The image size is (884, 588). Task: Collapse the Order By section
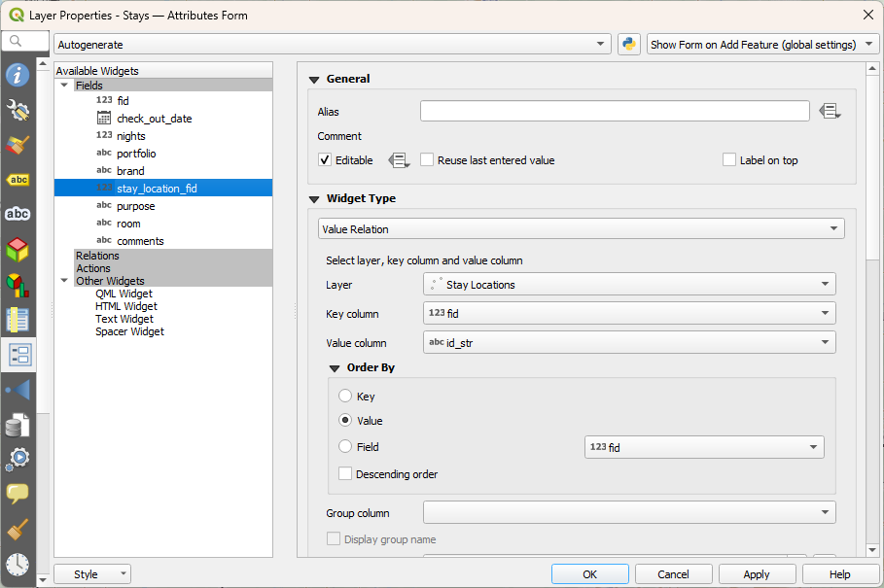click(x=335, y=368)
